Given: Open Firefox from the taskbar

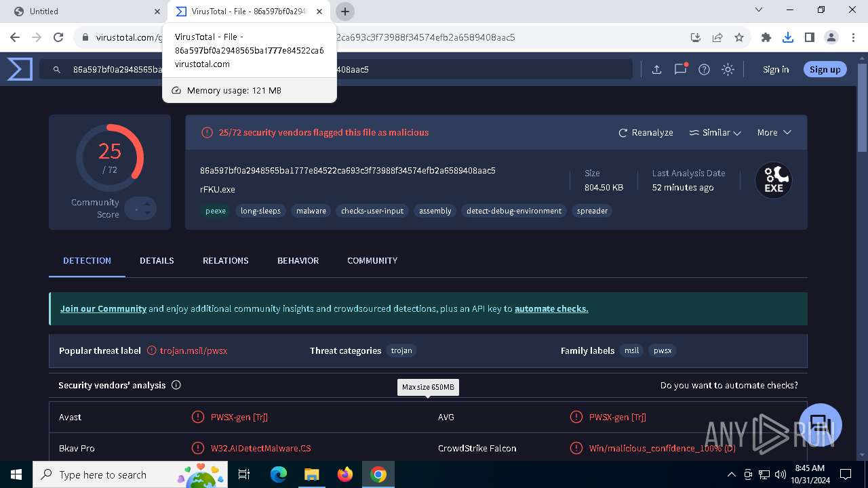Looking at the screenshot, I should 345,474.
